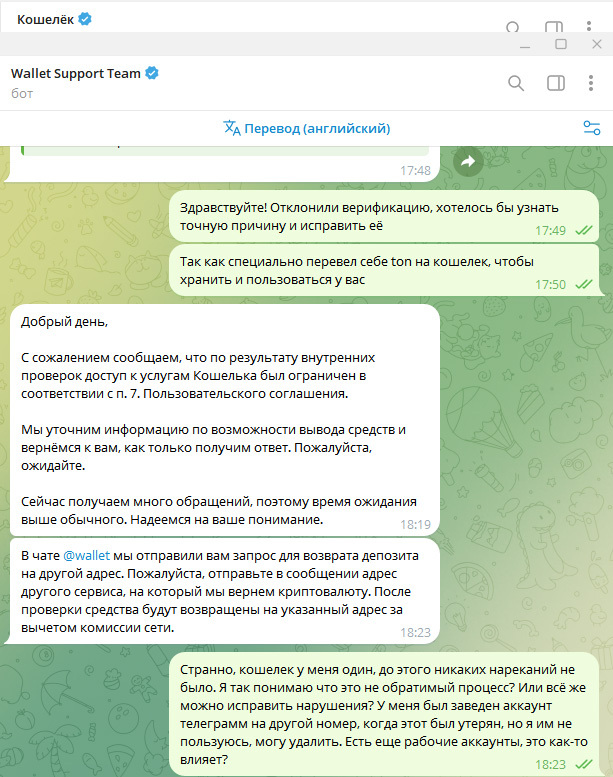Viewport: 613px width, 777px height.
Task: Search in Wallet Support Team chat
Action: (x=516, y=83)
